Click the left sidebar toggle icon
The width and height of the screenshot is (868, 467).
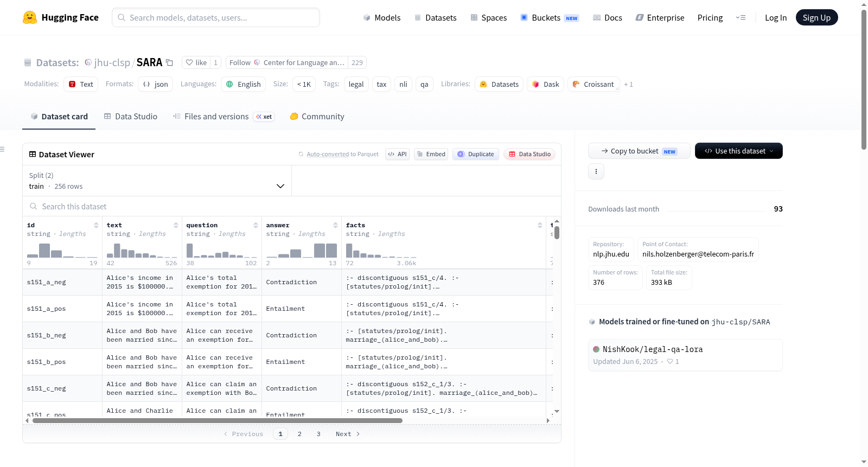coord(3,149)
